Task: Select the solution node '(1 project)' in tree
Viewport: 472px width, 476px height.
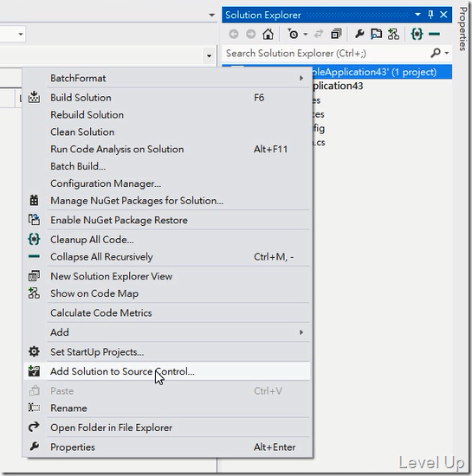Action: coord(382,72)
